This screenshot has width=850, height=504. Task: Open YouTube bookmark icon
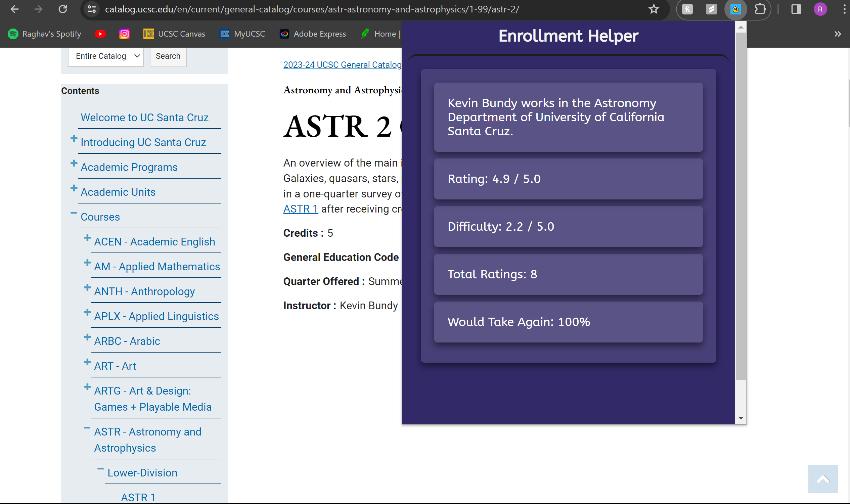(100, 34)
